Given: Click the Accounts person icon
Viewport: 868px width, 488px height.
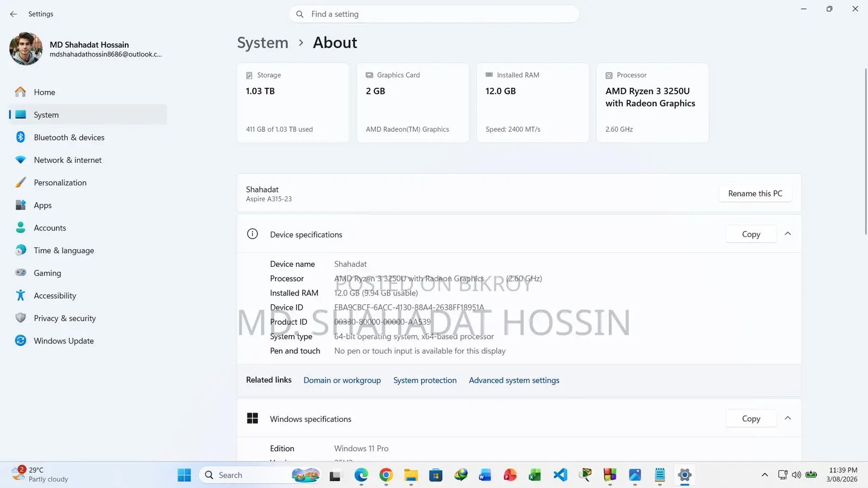Looking at the screenshot, I should (x=21, y=228).
